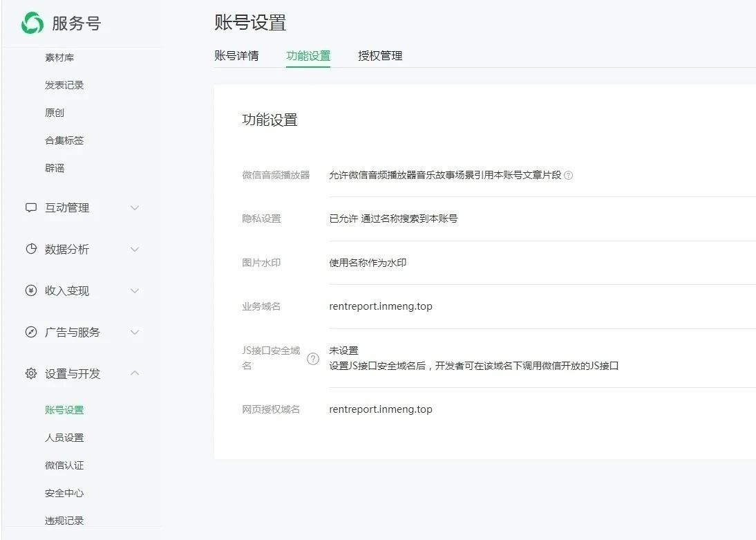Go to 原创 in the sidebar
Screen dimensions: 756x540
pos(55,113)
